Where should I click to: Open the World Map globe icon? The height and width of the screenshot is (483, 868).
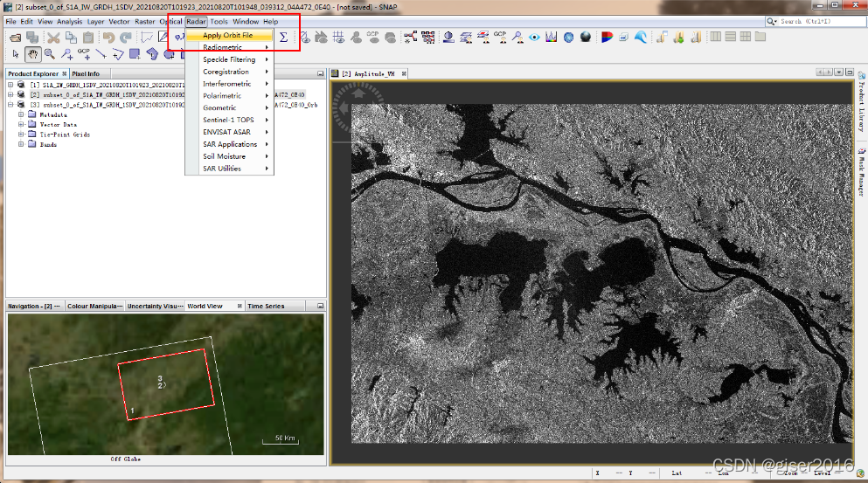tap(568, 38)
